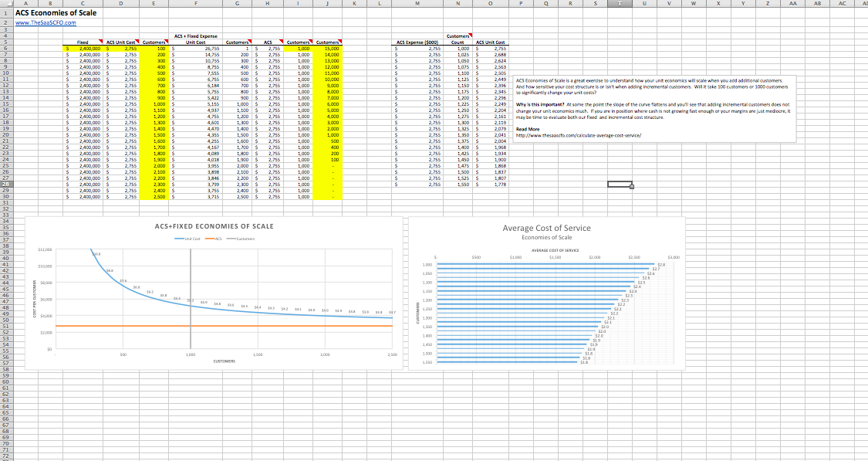Viewport: 868px width, 461px height.
Task: Select the column D header letter
Action: pyautogui.click(x=121, y=4)
